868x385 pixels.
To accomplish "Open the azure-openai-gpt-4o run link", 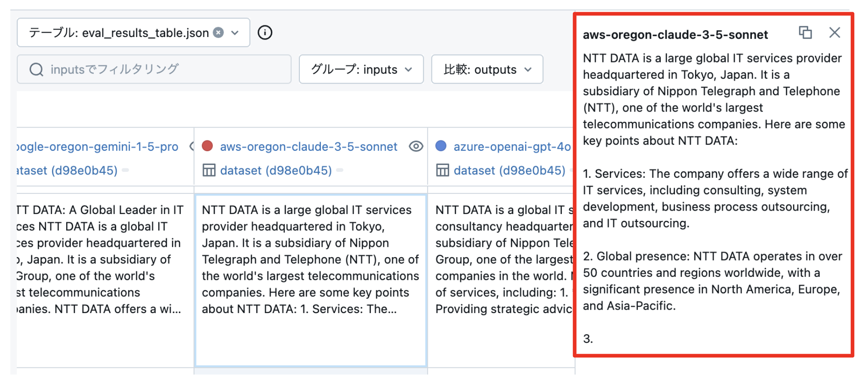I will pyautogui.click(x=512, y=147).
